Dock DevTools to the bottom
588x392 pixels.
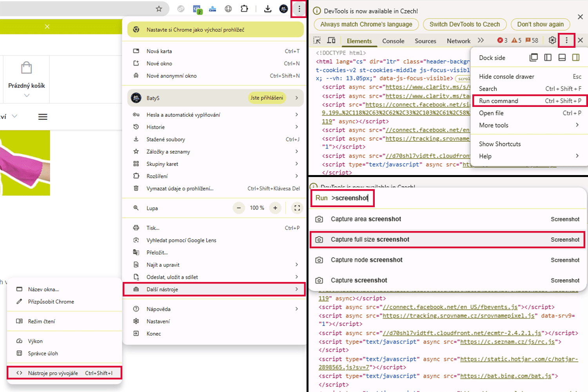tap(562, 58)
